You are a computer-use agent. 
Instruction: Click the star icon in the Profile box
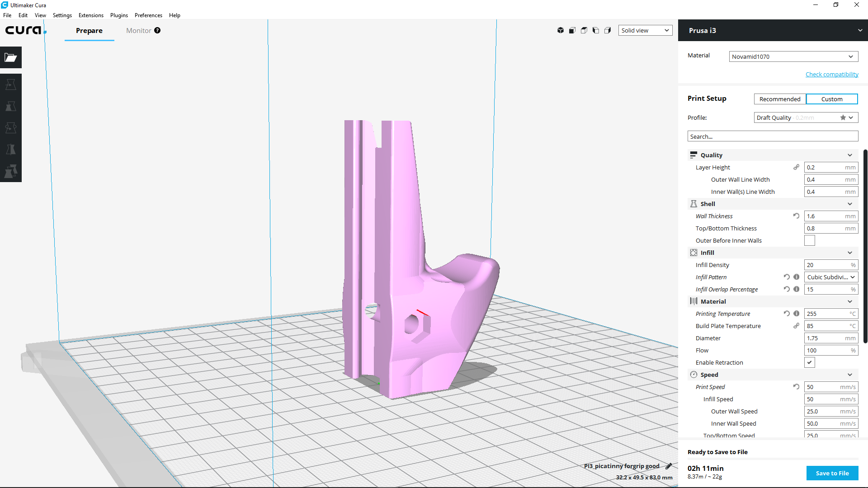coord(843,117)
